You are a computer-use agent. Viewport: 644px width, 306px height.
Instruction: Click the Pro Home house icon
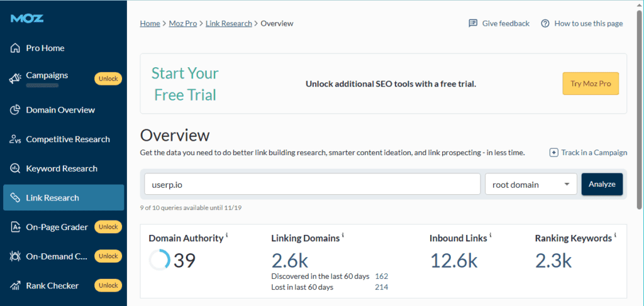point(15,48)
